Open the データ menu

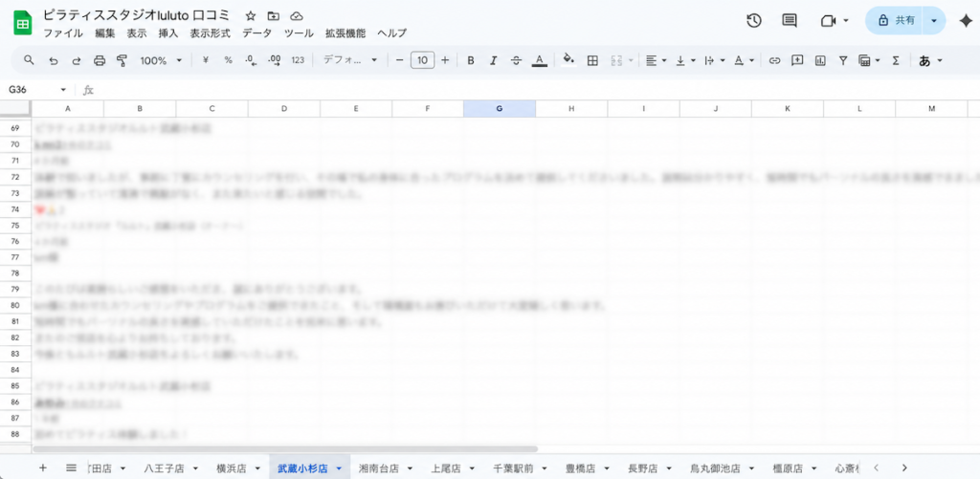pos(256,33)
